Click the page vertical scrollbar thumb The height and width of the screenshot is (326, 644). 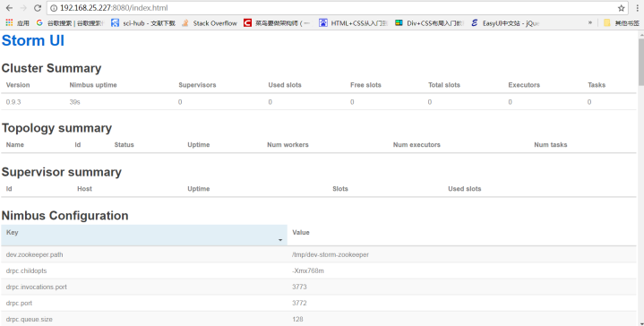(640, 62)
